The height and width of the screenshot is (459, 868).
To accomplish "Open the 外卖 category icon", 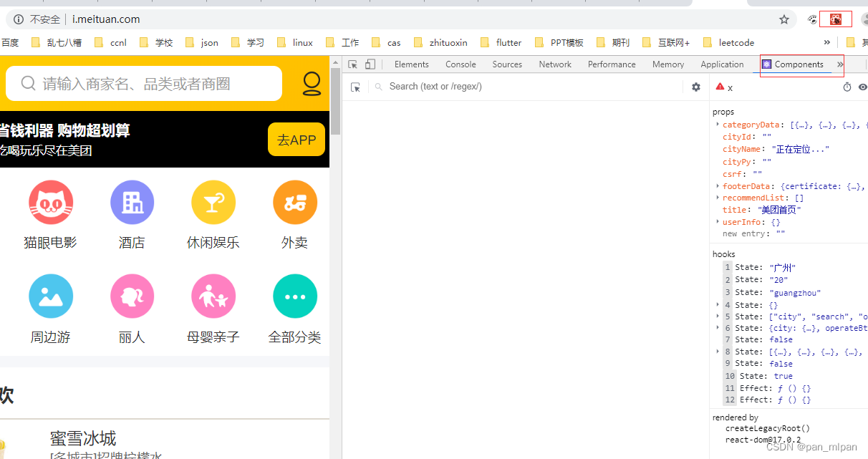I will (x=295, y=203).
